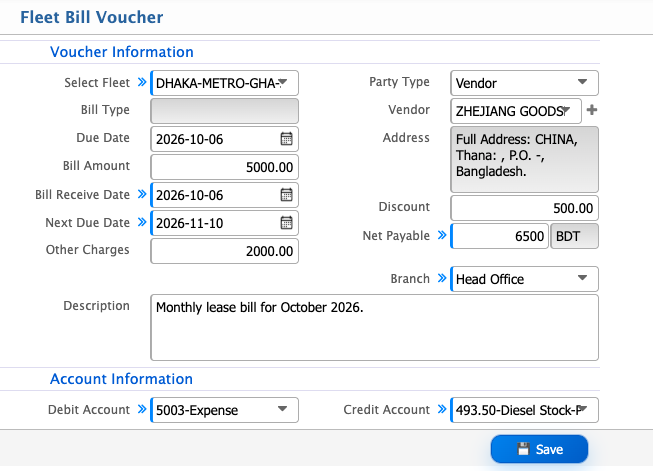Click the Credit Account label
The image size is (653, 471).
[x=386, y=409]
